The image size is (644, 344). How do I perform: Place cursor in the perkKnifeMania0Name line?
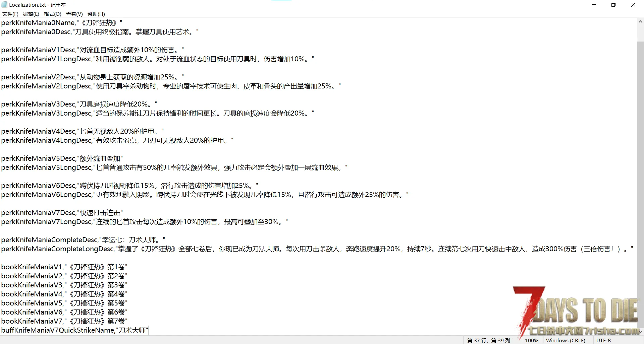(x=60, y=23)
